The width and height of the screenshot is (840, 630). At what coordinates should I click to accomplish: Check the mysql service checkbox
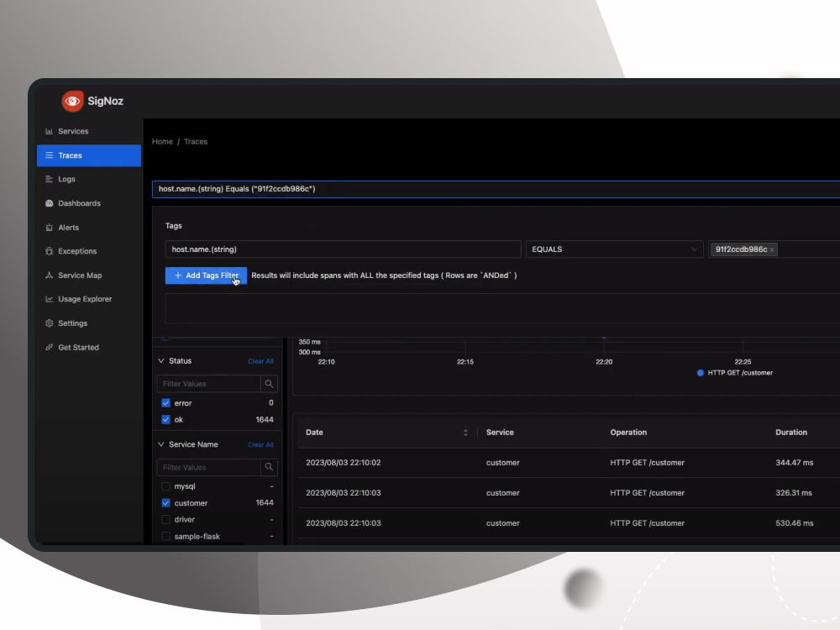point(165,486)
